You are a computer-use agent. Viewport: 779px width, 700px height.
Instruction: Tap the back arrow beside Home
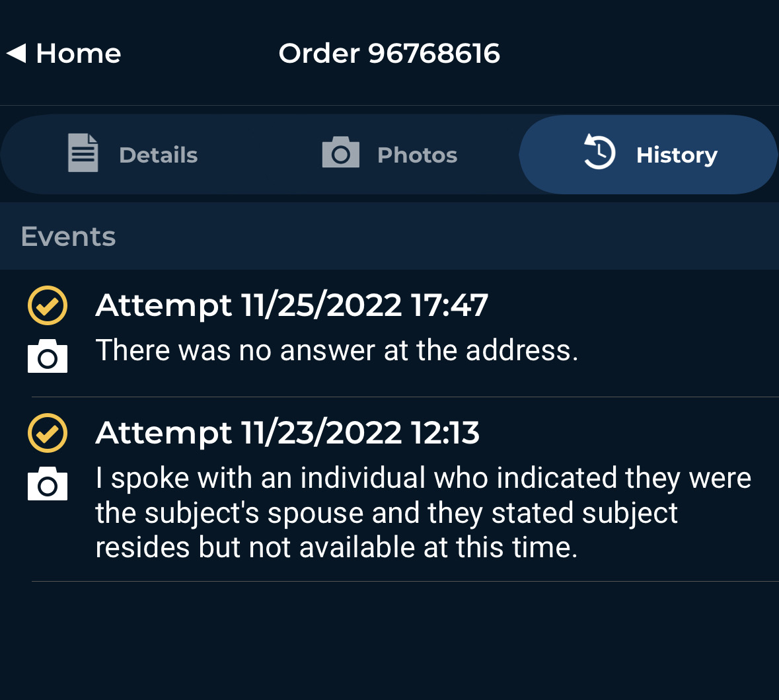[17, 53]
